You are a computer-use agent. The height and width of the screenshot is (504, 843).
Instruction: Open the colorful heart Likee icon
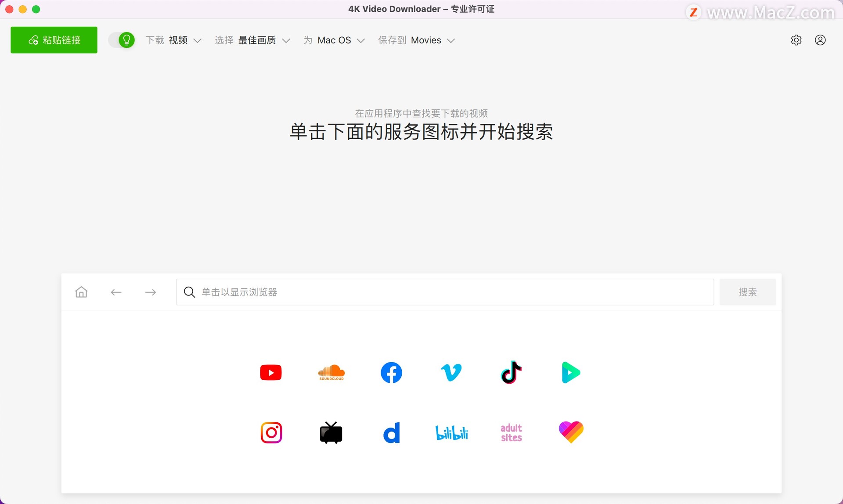point(571,432)
